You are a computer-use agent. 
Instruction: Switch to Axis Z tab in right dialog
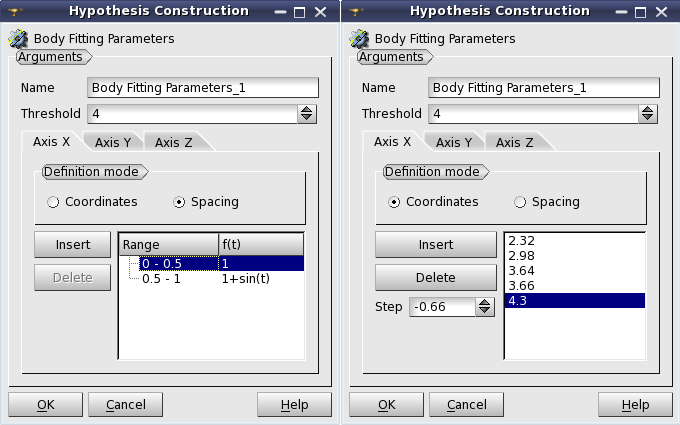coord(514,142)
